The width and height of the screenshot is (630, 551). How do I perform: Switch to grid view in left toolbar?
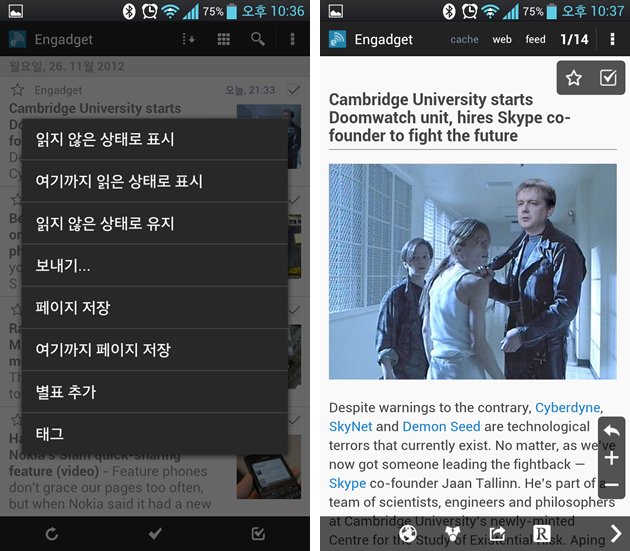(x=223, y=39)
